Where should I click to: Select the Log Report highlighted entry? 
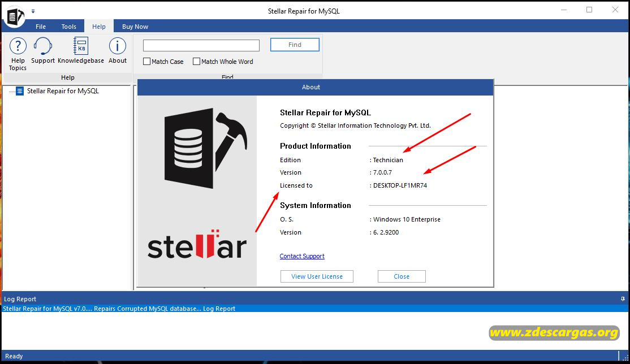(x=315, y=309)
